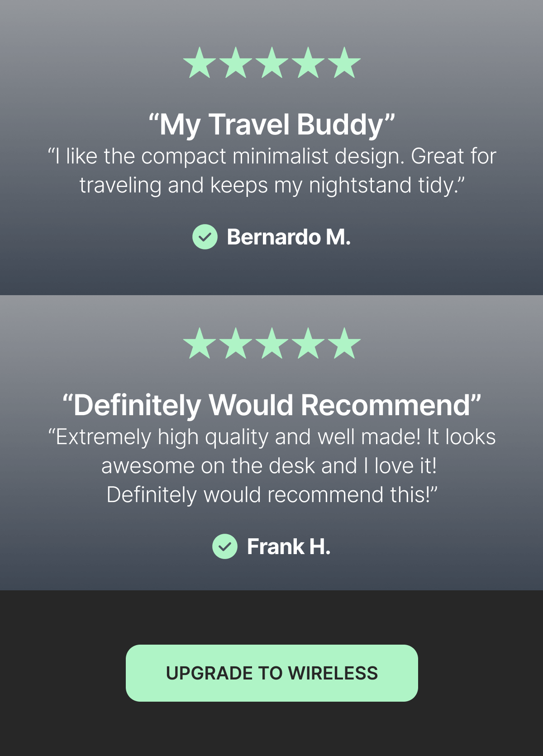Click the reviewer name Frank H.

[x=289, y=546]
